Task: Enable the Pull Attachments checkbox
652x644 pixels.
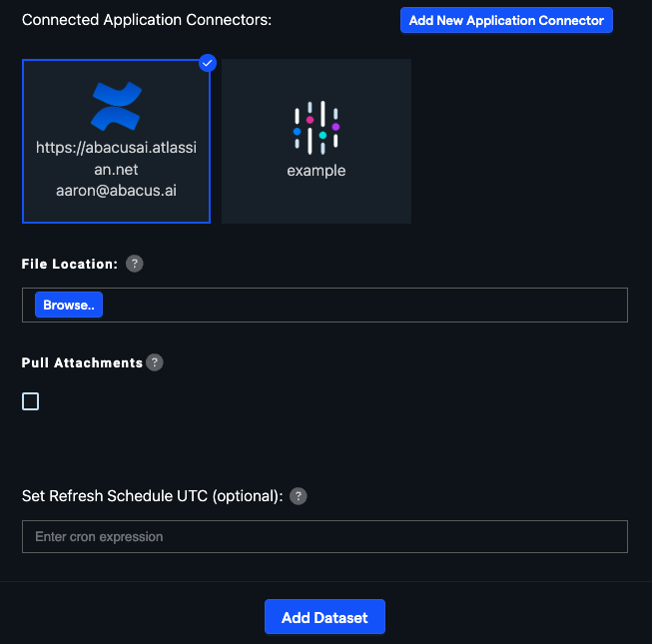Action: point(31,401)
